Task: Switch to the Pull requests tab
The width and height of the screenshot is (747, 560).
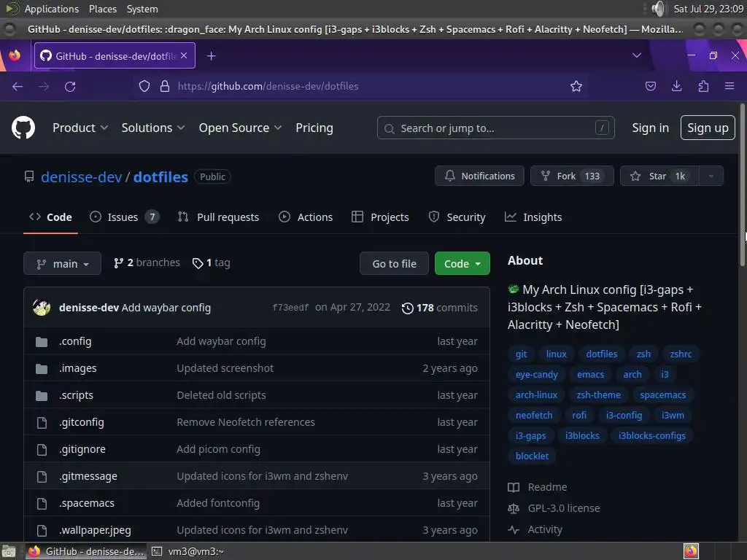Action: click(x=218, y=217)
